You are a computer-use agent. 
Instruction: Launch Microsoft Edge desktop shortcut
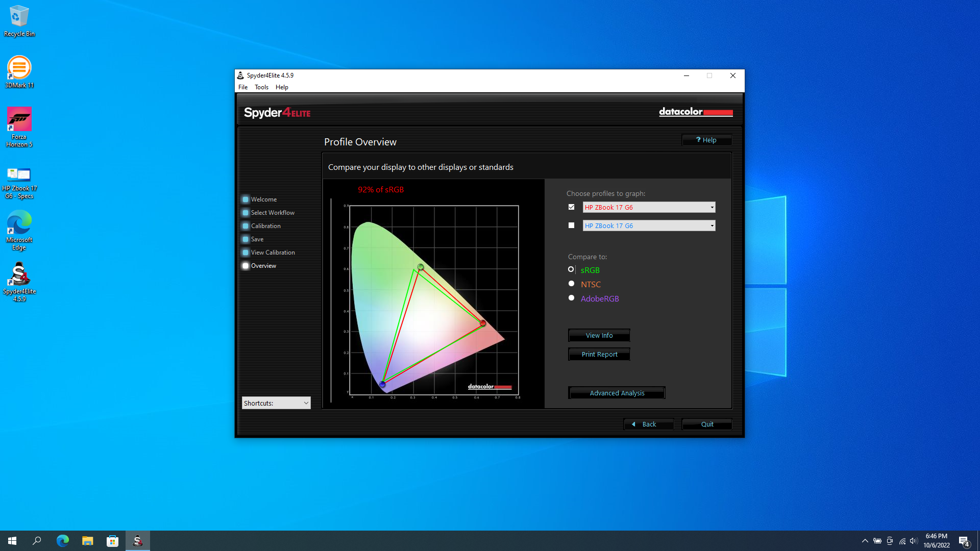[19, 231]
